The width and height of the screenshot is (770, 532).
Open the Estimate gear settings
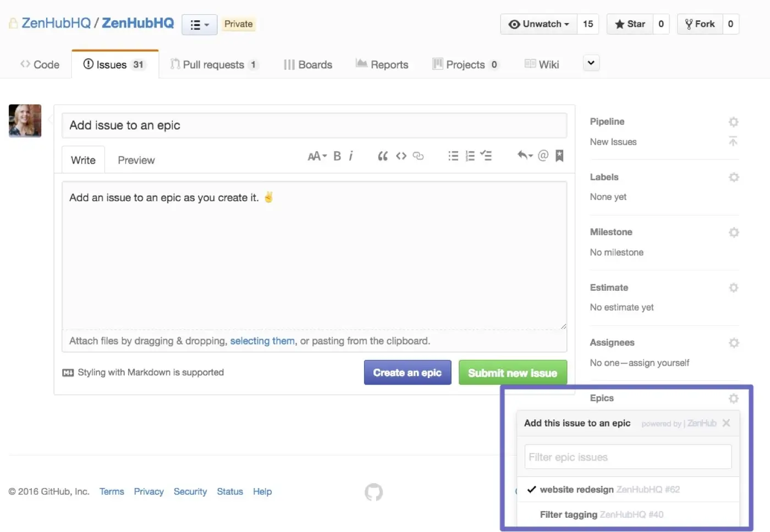click(733, 287)
